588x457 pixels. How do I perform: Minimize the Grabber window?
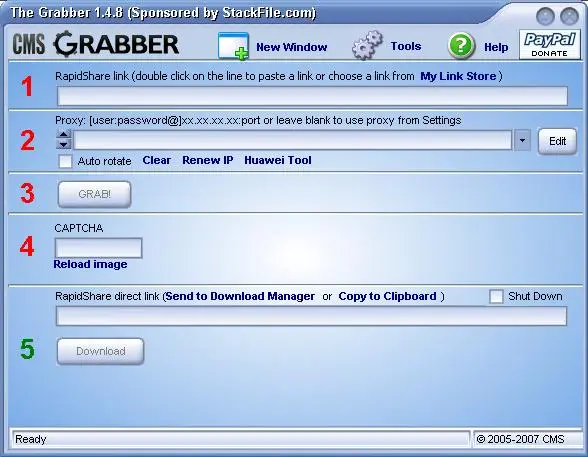[545, 16]
